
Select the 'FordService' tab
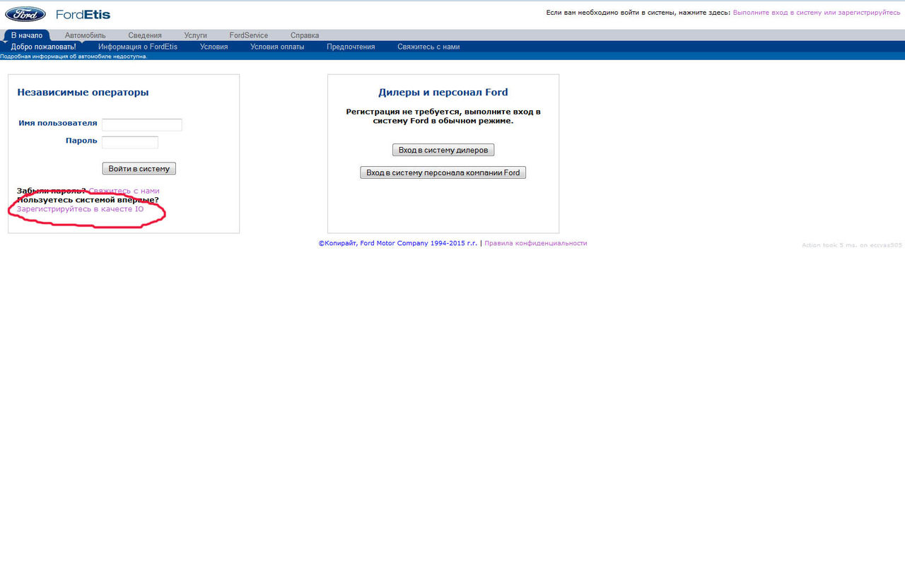point(249,35)
